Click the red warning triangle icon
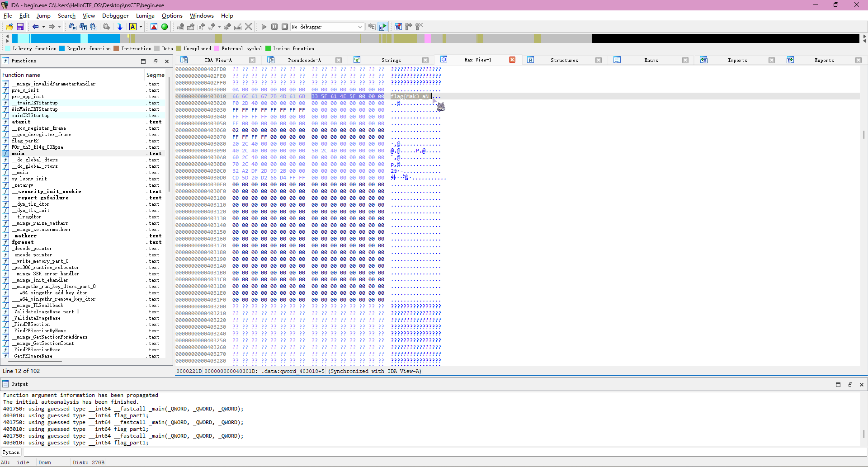 pos(154,27)
